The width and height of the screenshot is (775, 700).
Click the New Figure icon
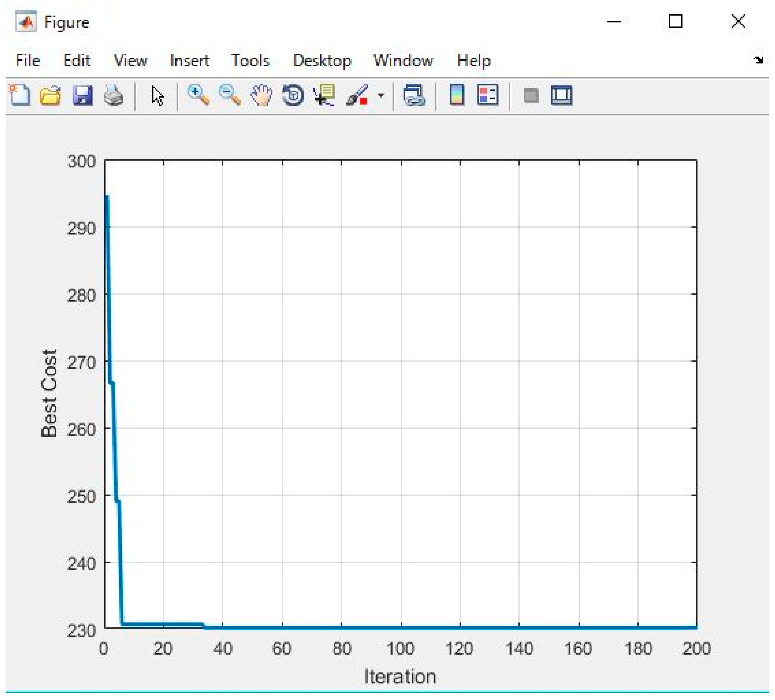click(x=20, y=95)
